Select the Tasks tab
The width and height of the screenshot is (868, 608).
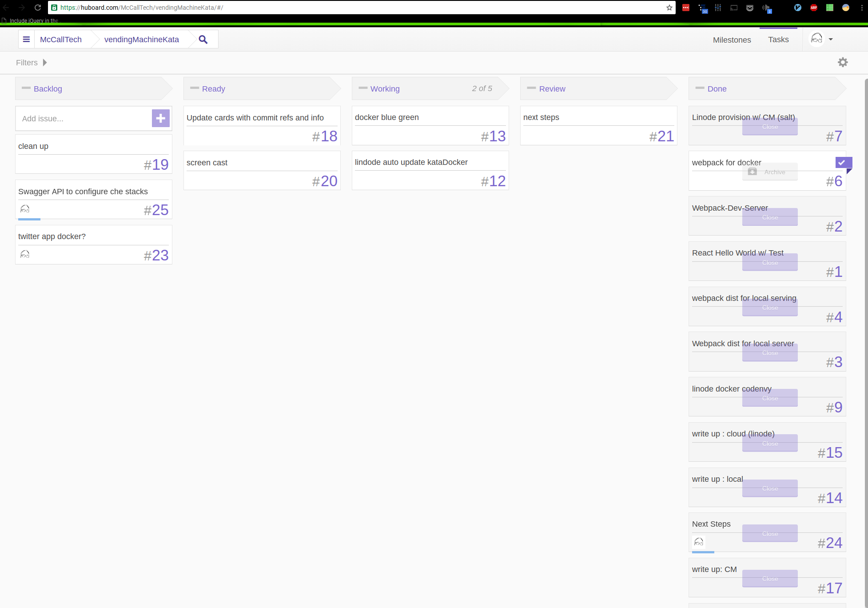(778, 40)
